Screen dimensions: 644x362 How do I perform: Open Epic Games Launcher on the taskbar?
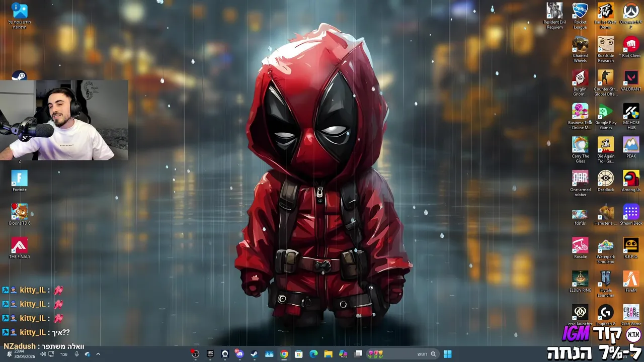210,354
